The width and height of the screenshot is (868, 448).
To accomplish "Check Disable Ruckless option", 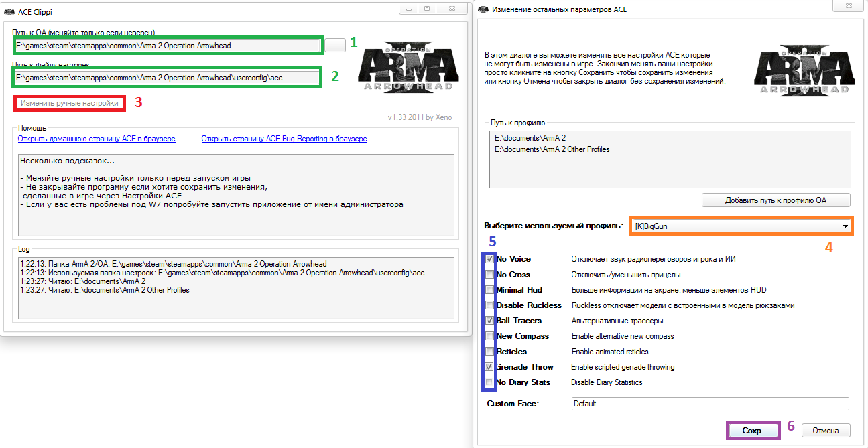I will [490, 305].
